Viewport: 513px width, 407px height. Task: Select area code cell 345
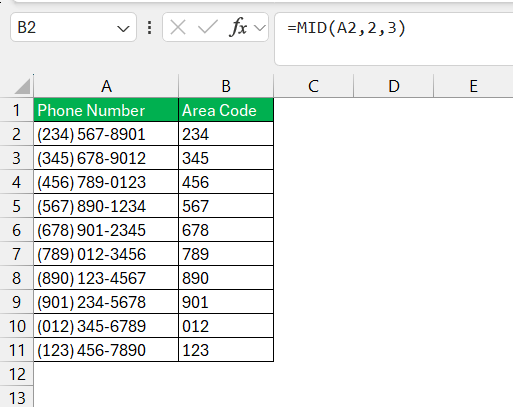click(226, 158)
